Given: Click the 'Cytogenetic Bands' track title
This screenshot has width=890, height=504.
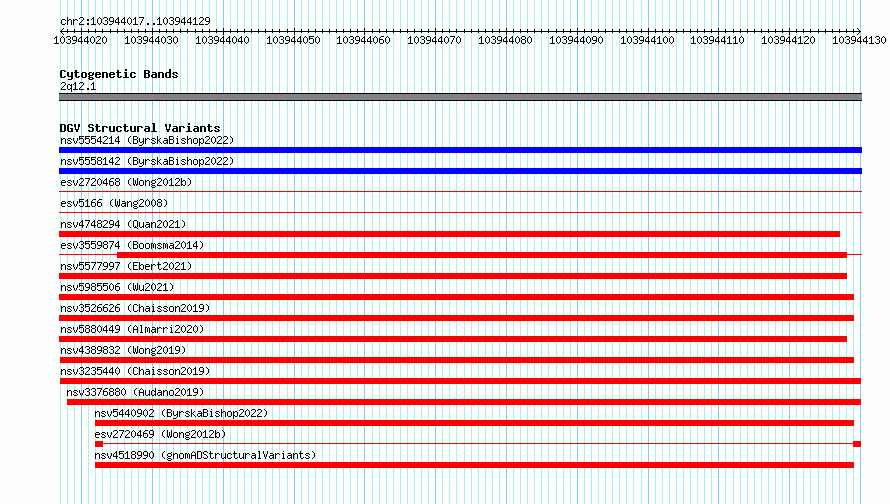Looking at the screenshot, I should point(119,74).
